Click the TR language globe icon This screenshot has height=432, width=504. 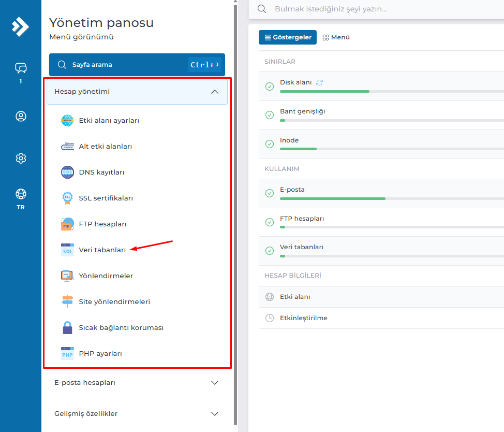click(21, 194)
